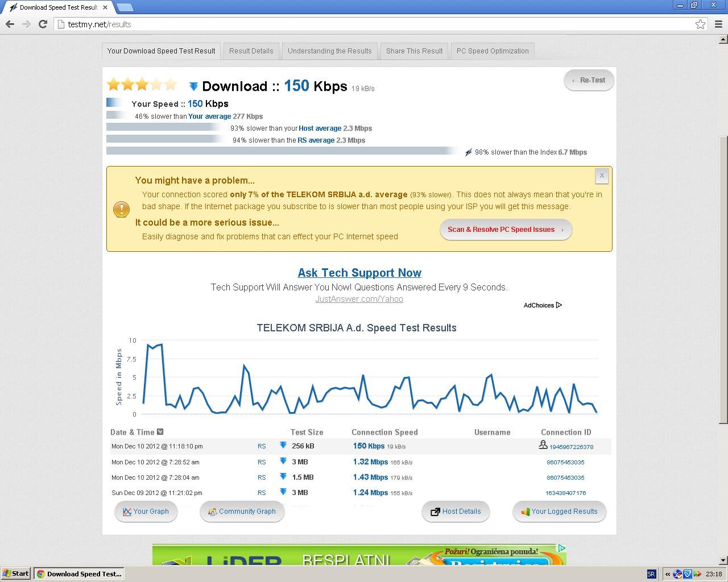728x582 pixels.
Task: Click the three-star rating graphic
Action: (142, 85)
